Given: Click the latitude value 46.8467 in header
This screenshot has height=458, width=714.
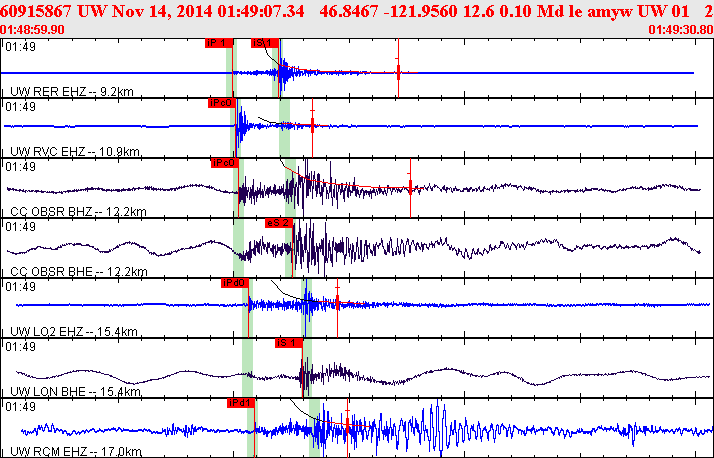Looking at the screenshot, I should point(349,11).
